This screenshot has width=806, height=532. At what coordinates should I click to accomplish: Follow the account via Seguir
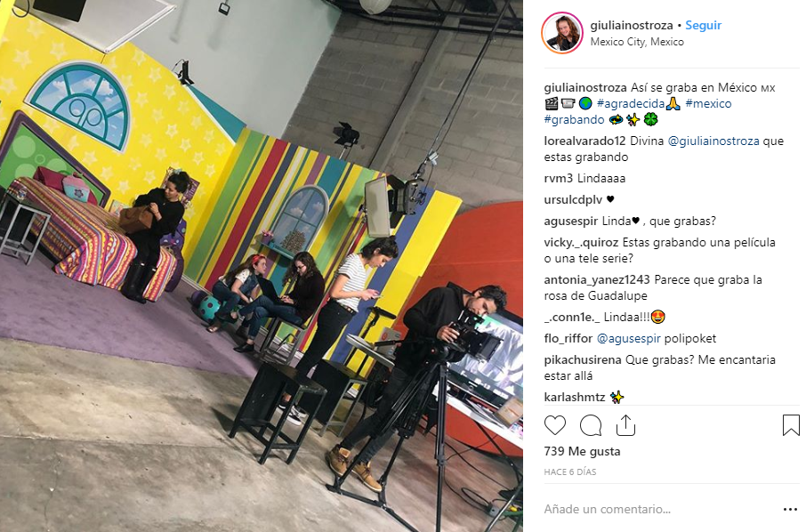pos(703,25)
